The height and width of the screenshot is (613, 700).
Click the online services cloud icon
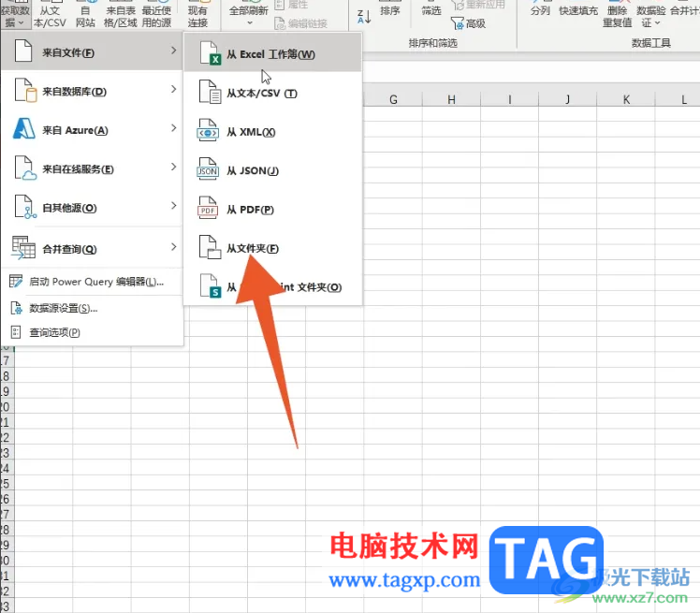pyautogui.click(x=25, y=168)
